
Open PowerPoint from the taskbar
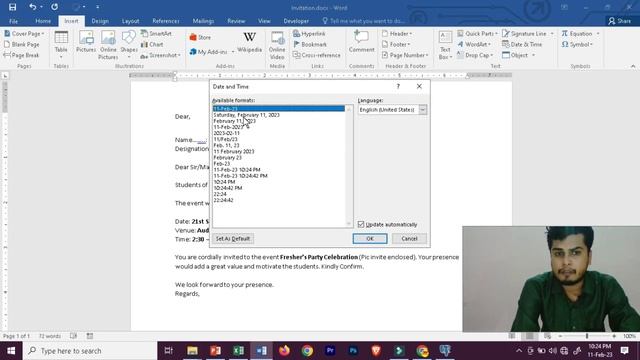(x=216, y=351)
